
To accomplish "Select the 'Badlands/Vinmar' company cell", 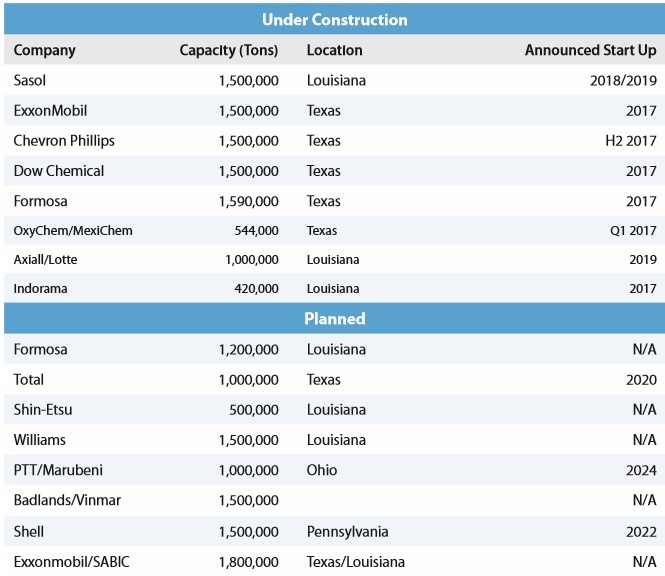I will (x=67, y=501).
